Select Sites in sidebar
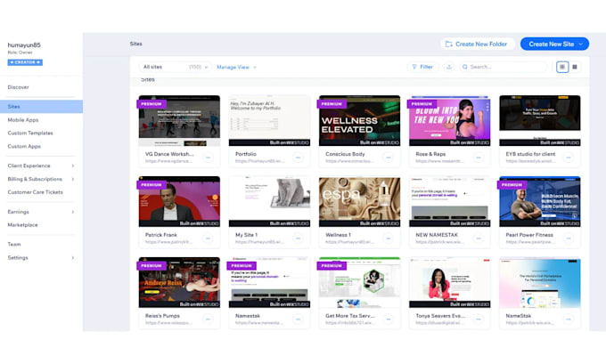 [x=41, y=107]
